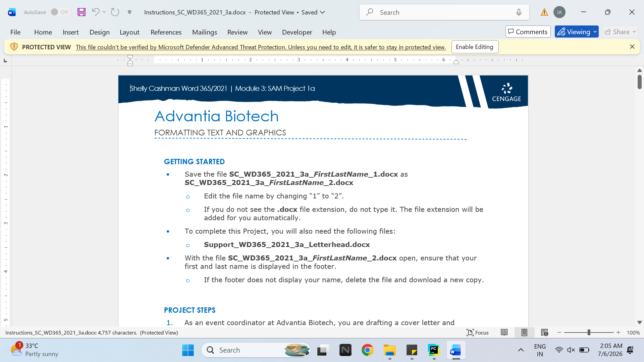Click the Protected View warning message link

(x=261, y=47)
